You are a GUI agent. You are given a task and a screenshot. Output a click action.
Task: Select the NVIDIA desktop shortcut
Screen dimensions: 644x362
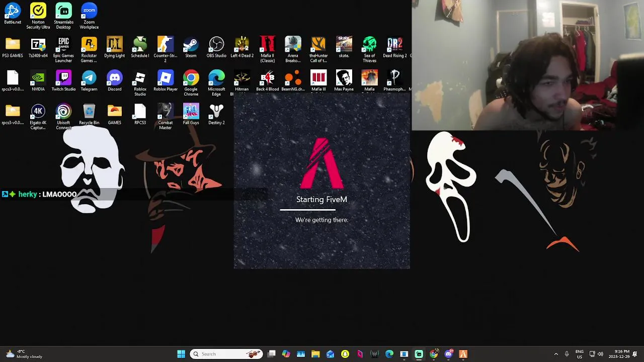[x=38, y=81]
